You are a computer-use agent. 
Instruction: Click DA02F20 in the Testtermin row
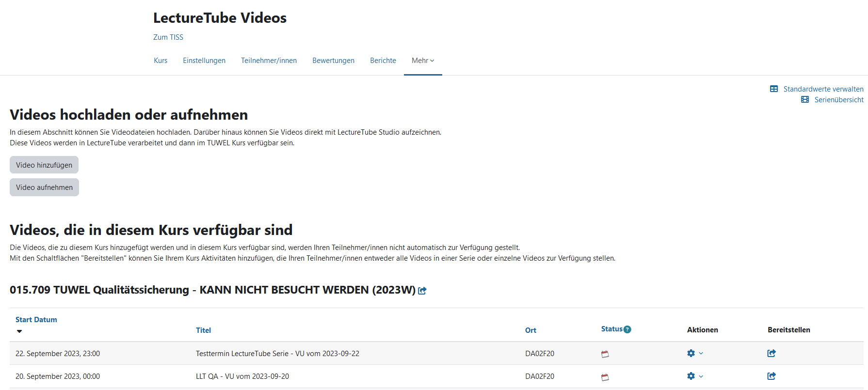click(x=540, y=354)
